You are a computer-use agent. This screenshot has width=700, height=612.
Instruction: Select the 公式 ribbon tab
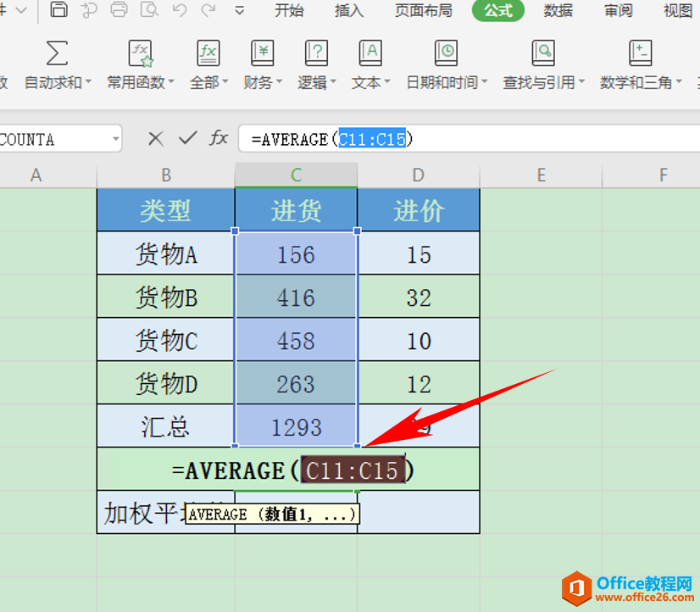(x=498, y=10)
